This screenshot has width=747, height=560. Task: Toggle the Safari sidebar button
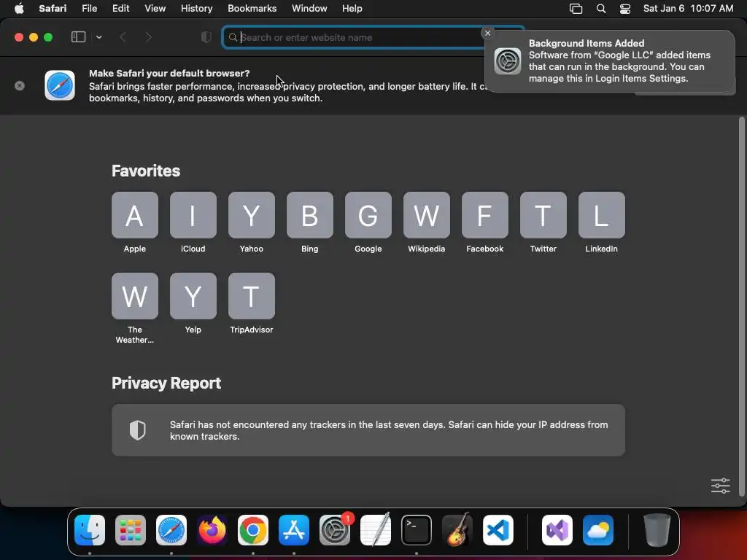click(78, 37)
